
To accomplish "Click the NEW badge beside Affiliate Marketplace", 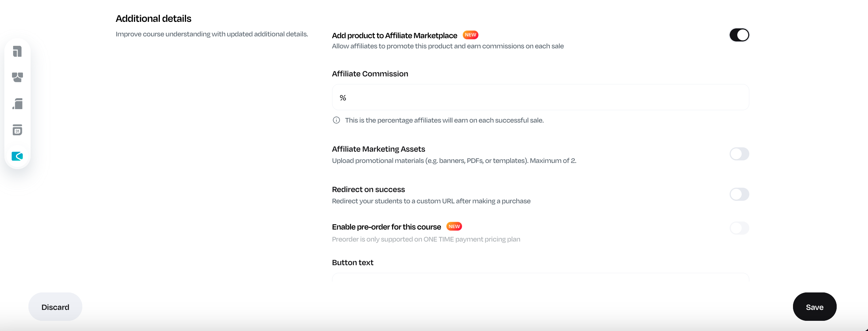I will (x=470, y=35).
